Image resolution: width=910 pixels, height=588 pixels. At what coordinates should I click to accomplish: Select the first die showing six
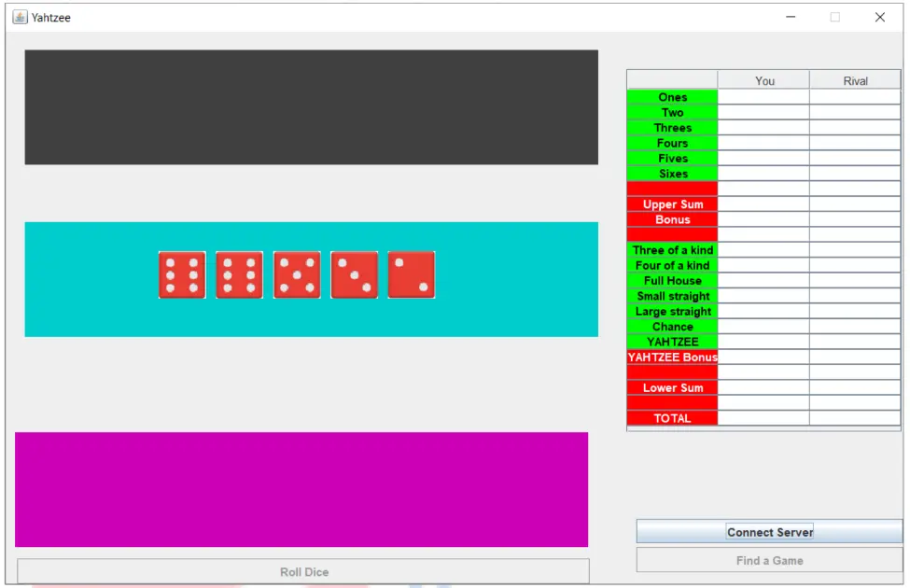coord(182,274)
